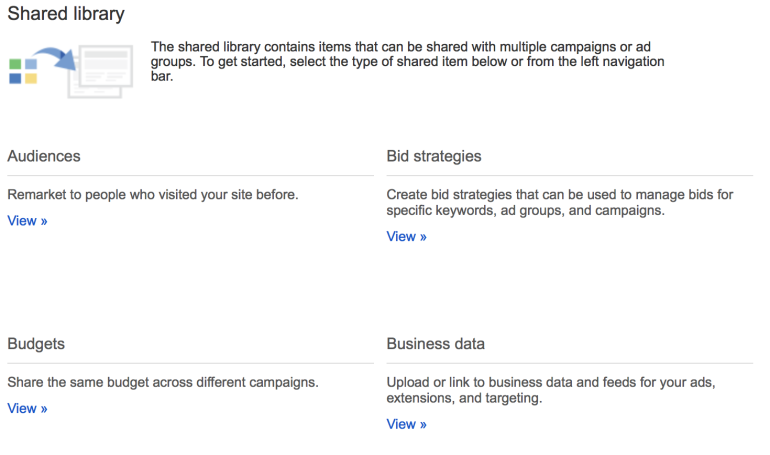The width and height of the screenshot is (770, 455).
Task: Follow the View link under Business data
Action: pos(406,424)
